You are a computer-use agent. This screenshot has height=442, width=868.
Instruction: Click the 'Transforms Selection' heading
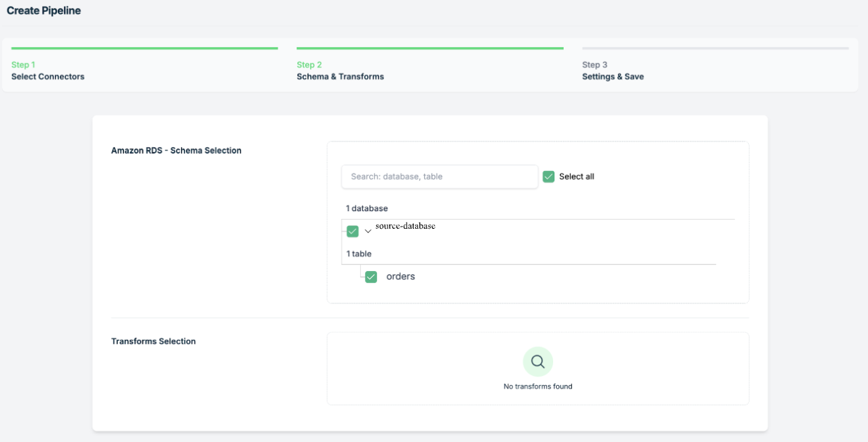[x=154, y=341]
